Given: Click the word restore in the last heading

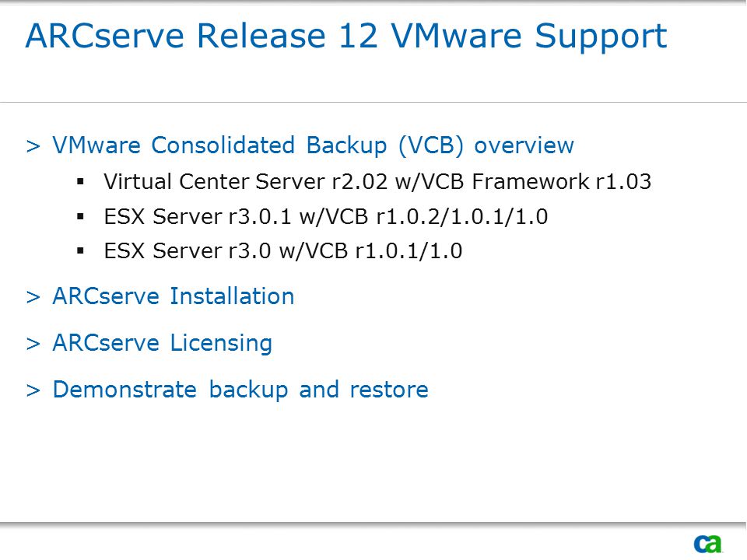Looking at the screenshot, I should click(389, 390).
